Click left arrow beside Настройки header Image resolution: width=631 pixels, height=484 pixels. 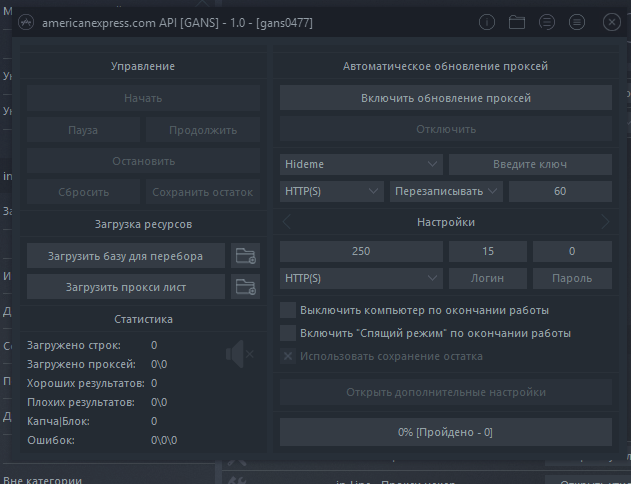pyautogui.click(x=287, y=222)
